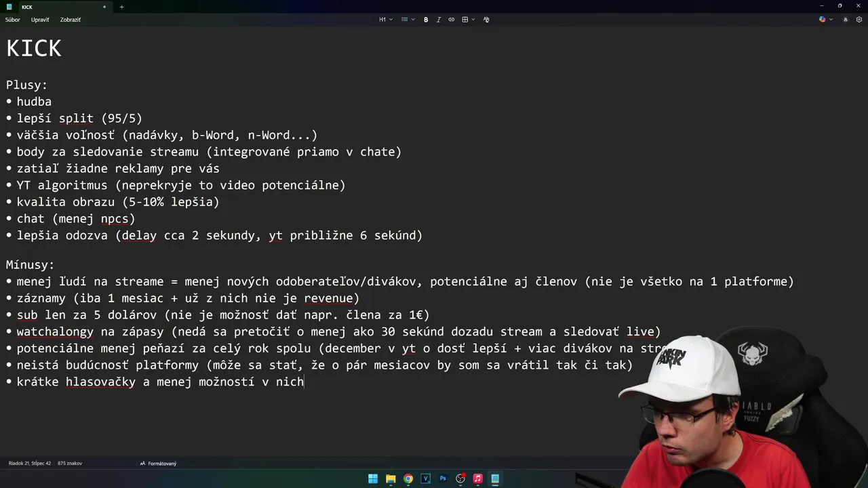Open the Windows Start menu
868x488 pixels.
pyautogui.click(x=373, y=479)
